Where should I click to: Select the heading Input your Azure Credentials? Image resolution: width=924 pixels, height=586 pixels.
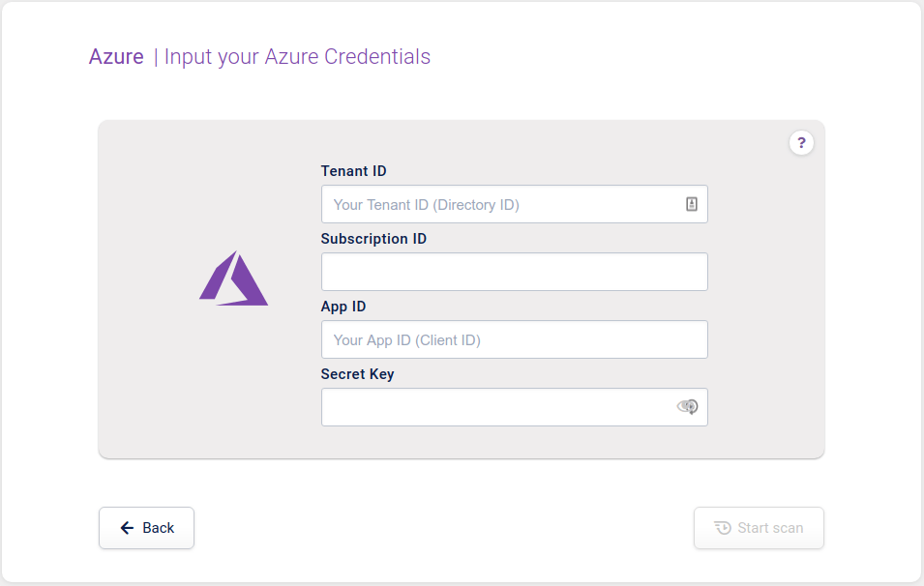click(x=296, y=56)
